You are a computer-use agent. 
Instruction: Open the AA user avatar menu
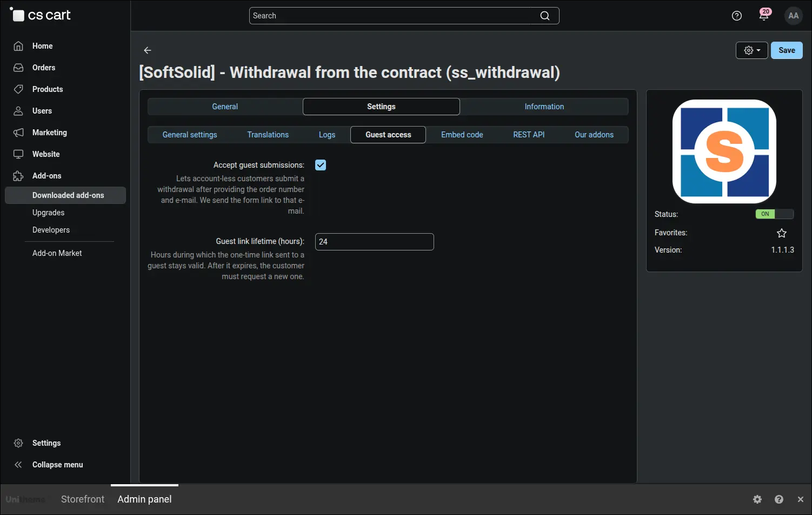pos(794,16)
